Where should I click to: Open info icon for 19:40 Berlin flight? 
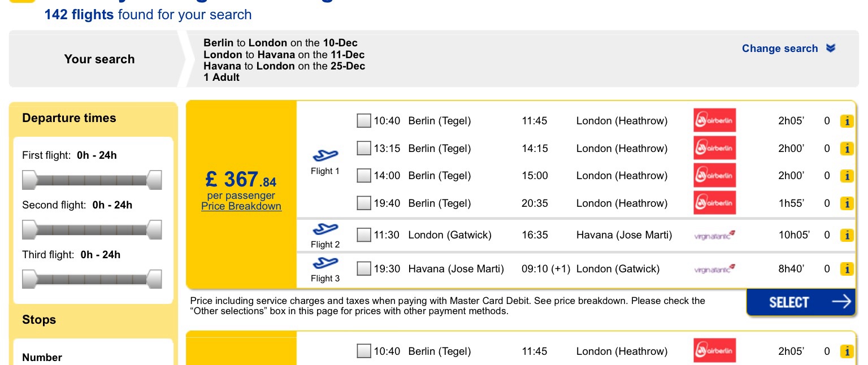(x=846, y=203)
